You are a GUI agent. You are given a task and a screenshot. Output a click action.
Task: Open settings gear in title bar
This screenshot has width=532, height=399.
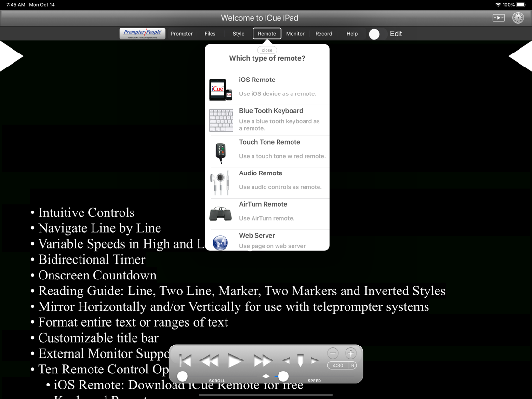coord(518,18)
